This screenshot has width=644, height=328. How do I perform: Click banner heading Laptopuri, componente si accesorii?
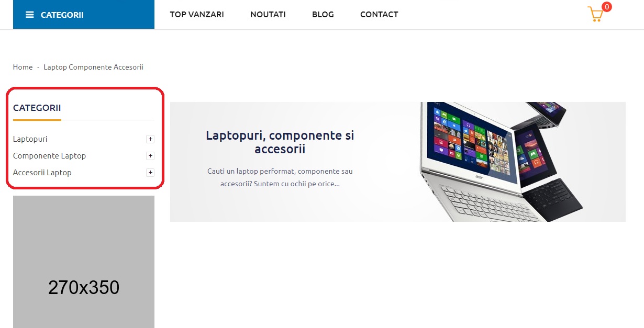280,142
